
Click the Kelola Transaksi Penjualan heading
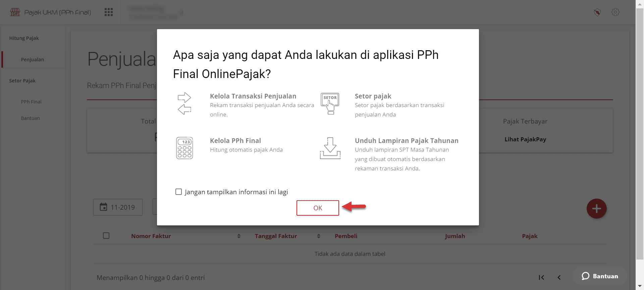(x=253, y=96)
